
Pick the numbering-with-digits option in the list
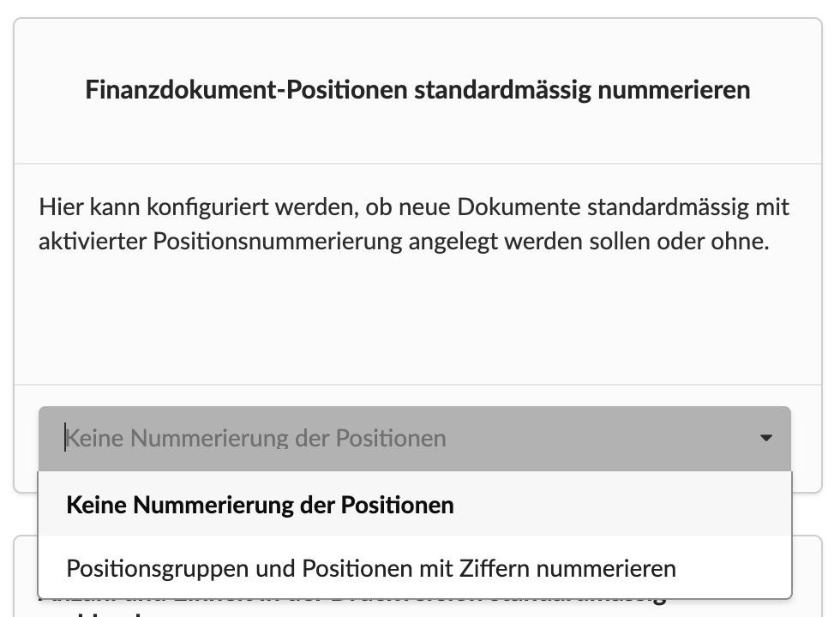(370, 568)
